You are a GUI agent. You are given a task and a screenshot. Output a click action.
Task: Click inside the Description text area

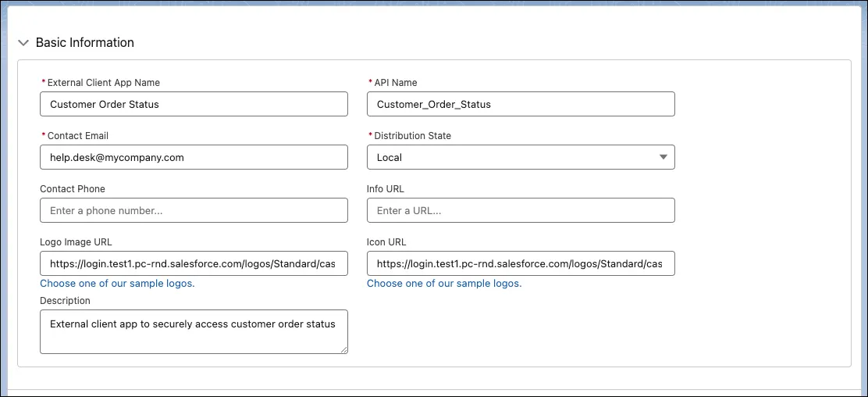coord(194,331)
